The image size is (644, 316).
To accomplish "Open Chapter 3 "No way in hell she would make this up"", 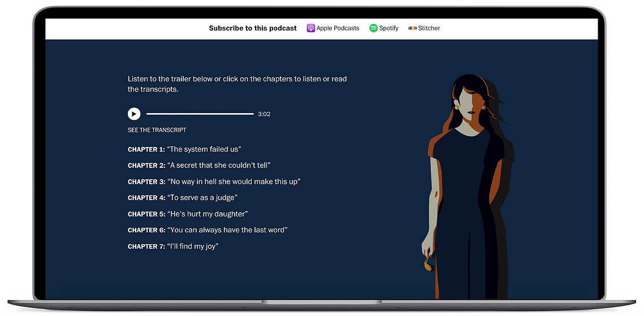I will click(214, 181).
